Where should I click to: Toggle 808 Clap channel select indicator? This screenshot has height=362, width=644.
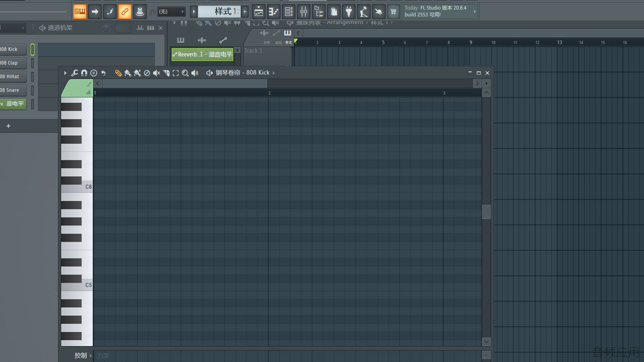pyautogui.click(x=33, y=63)
